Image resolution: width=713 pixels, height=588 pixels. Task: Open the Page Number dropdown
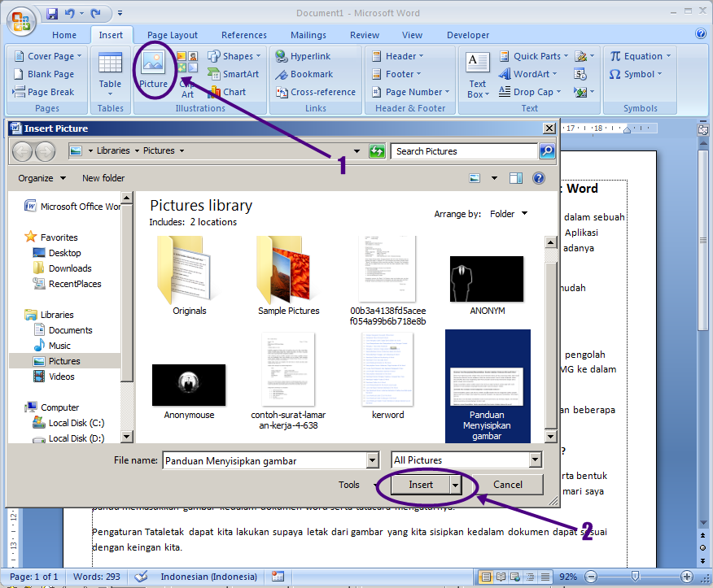410,92
